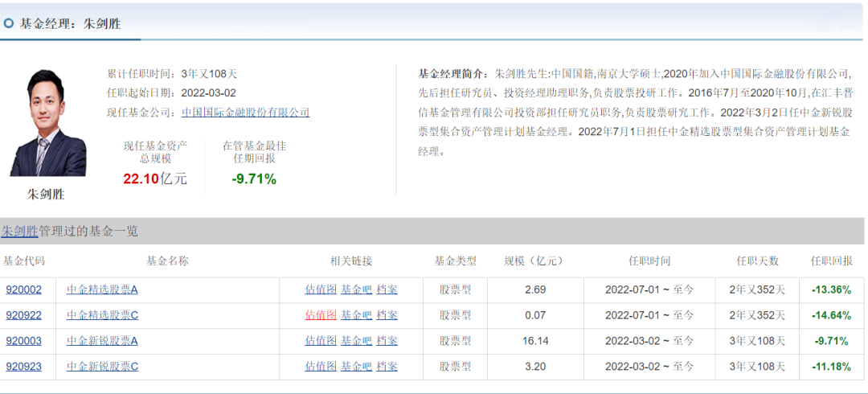Open 基金吧 for 中金精选股票C

point(356,315)
